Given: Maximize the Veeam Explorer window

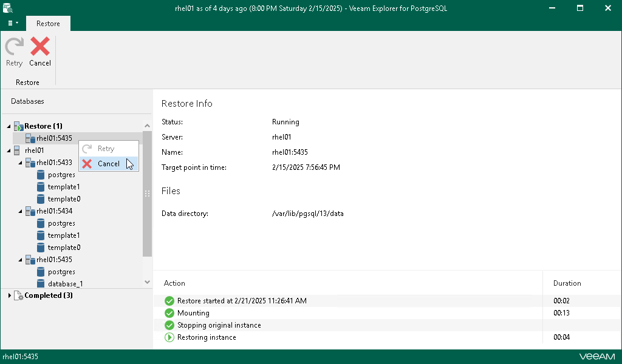Looking at the screenshot, I should point(580,8).
